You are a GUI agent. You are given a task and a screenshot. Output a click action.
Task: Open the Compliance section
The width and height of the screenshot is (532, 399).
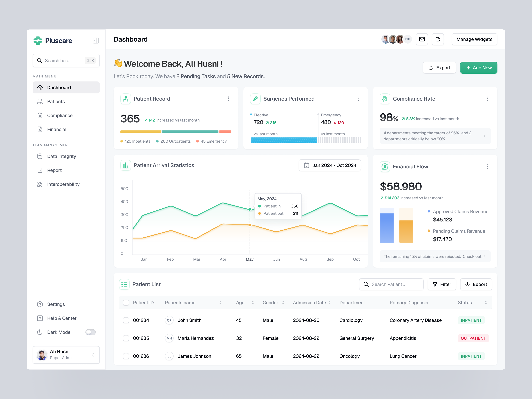60,115
